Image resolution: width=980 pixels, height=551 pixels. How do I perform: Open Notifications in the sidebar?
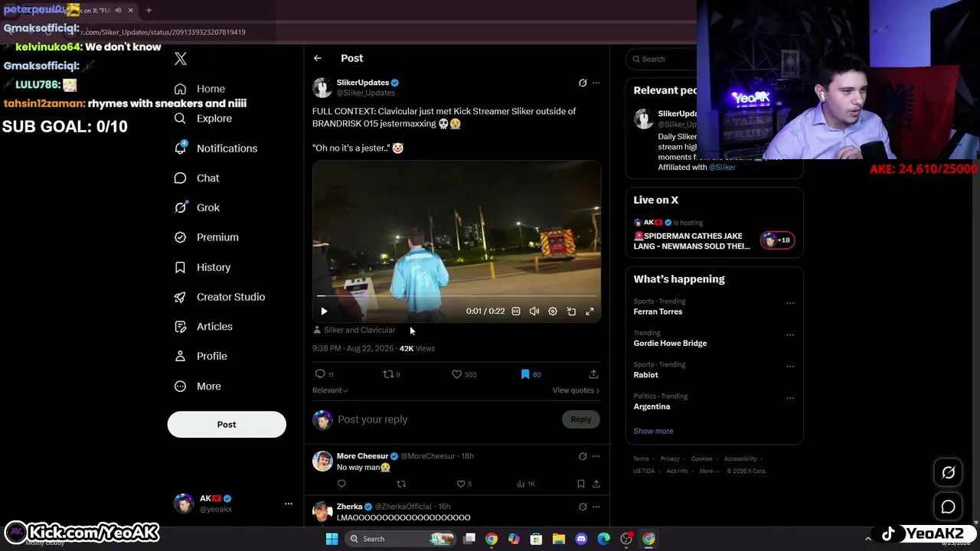pos(216,148)
